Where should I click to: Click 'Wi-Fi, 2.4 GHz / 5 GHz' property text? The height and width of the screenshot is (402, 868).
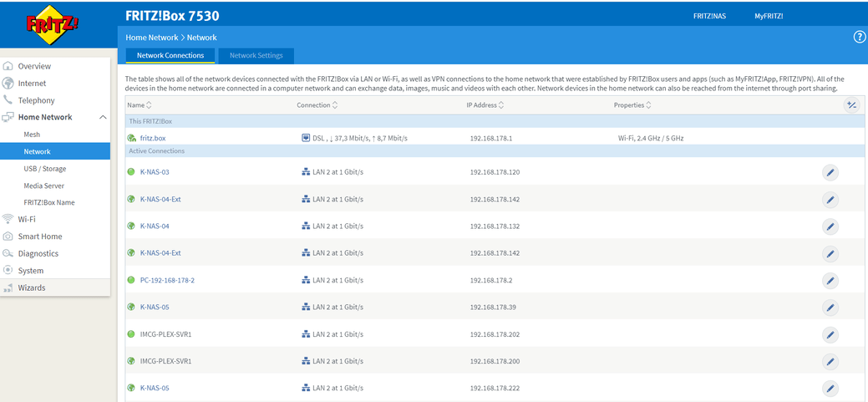coord(651,139)
